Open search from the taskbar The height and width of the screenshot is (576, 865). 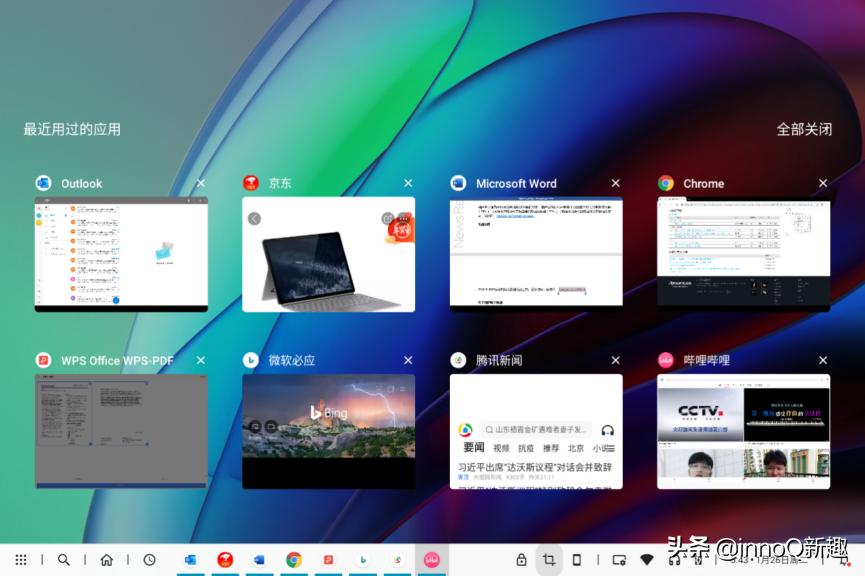click(x=63, y=559)
